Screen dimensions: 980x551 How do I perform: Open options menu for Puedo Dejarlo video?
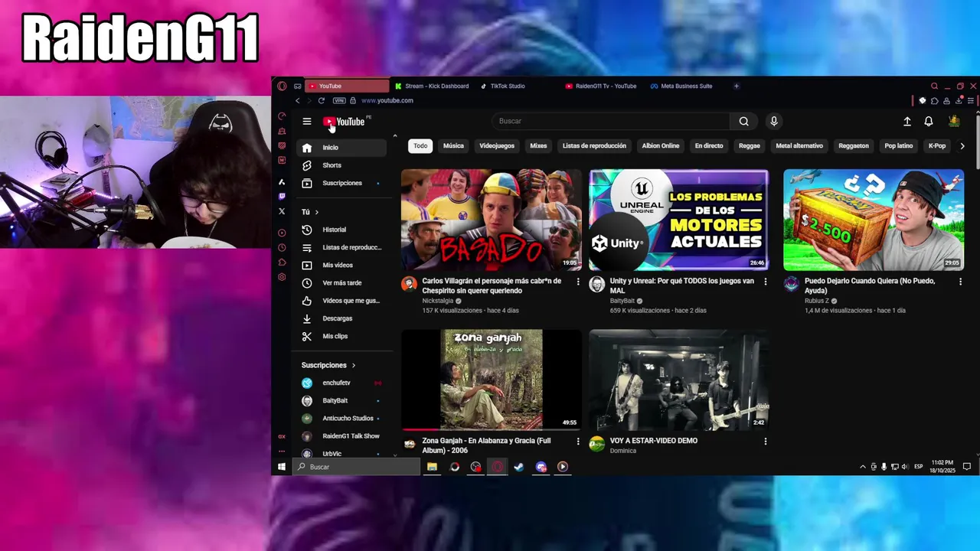[961, 282]
